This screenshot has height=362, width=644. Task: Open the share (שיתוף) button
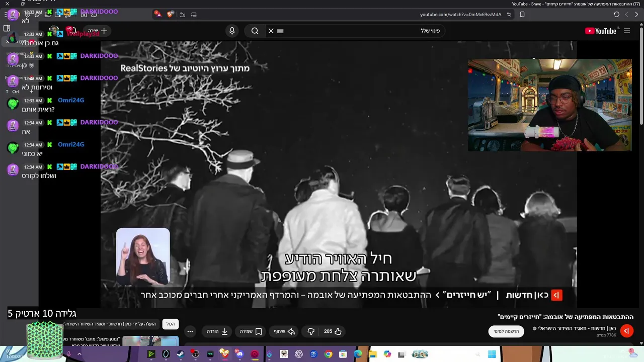click(x=284, y=331)
